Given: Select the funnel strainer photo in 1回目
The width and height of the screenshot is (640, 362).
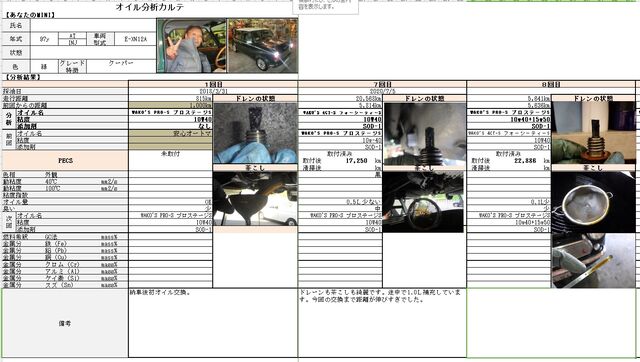Looking at the screenshot, I should [x=255, y=199].
